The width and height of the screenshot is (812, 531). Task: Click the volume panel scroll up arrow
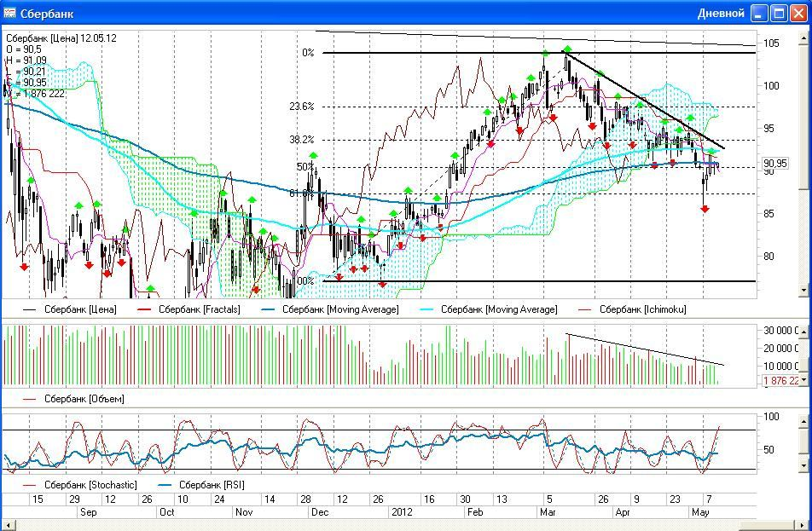(803, 330)
